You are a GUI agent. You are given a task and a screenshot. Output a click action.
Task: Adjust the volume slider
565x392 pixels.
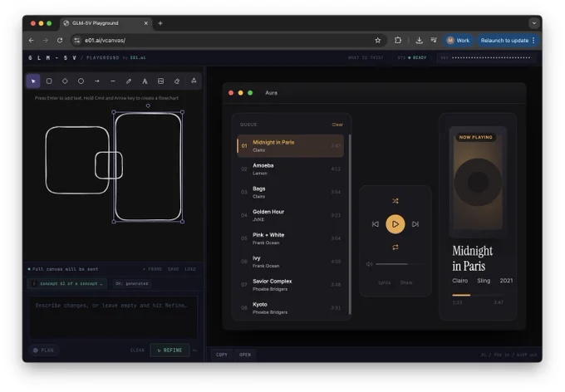tap(400, 264)
